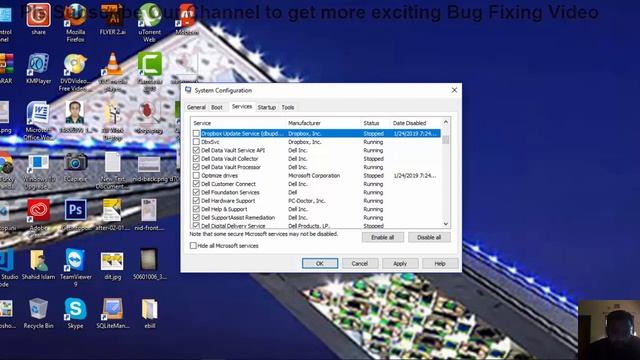Launch Mozilla Firefox from the desktop

[x=76, y=23]
